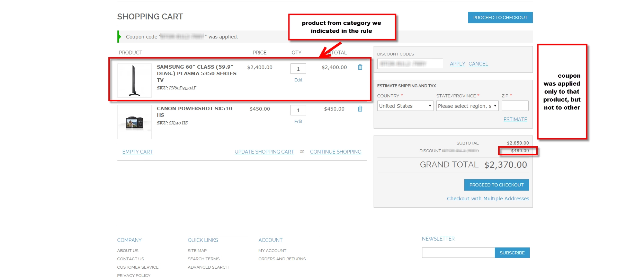Click the subtotal $2,850.00 value

tap(518, 143)
